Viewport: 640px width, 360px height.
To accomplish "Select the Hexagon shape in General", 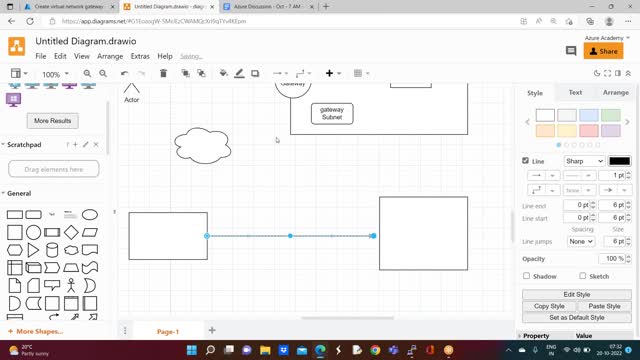I will [x=15, y=250].
